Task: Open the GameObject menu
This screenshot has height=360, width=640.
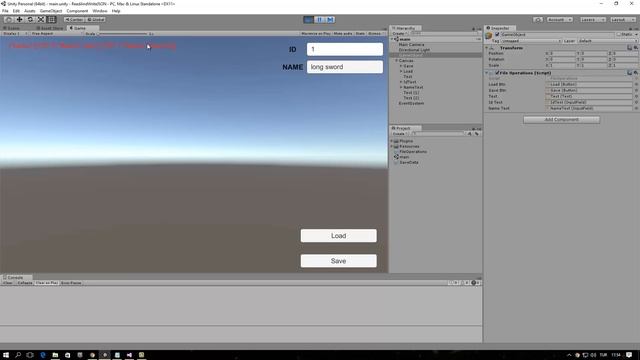Action: pyautogui.click(x=51, y=11)
